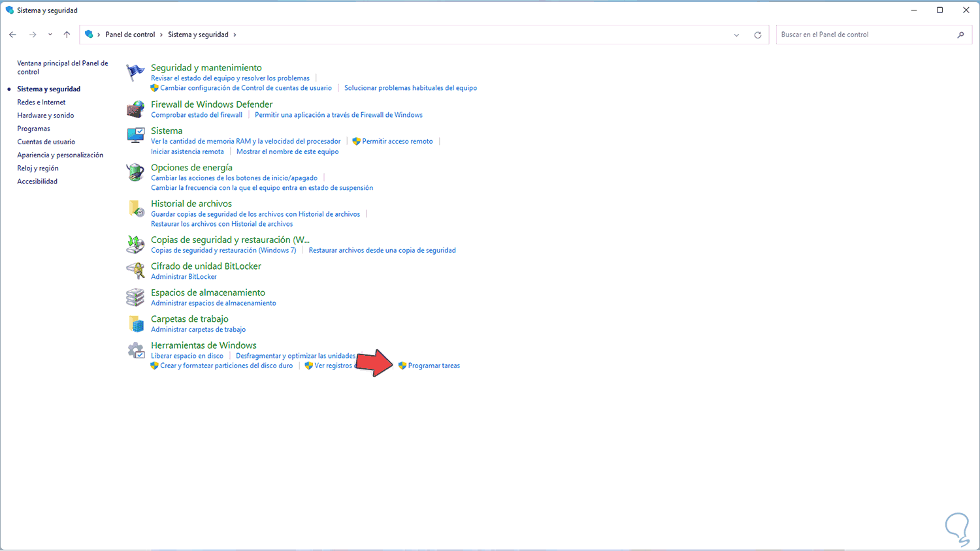Open Guardar copias de seguridad con Historial
Screen dimensions: 980x551
(255, 214)
